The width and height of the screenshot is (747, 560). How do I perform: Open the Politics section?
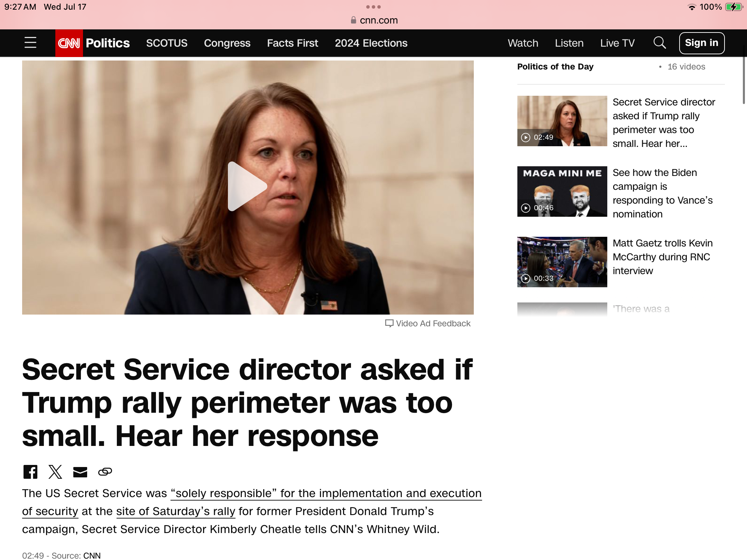(x=108, y=43)
